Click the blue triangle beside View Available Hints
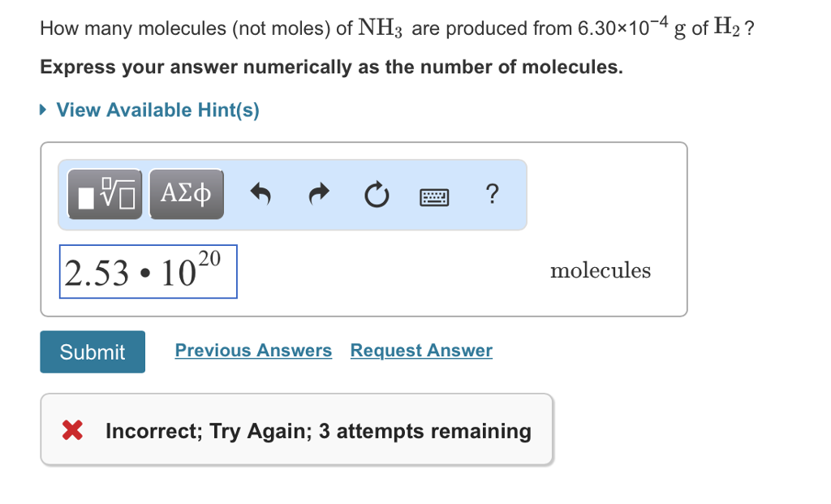831x504 pixels. coord(42,110)
